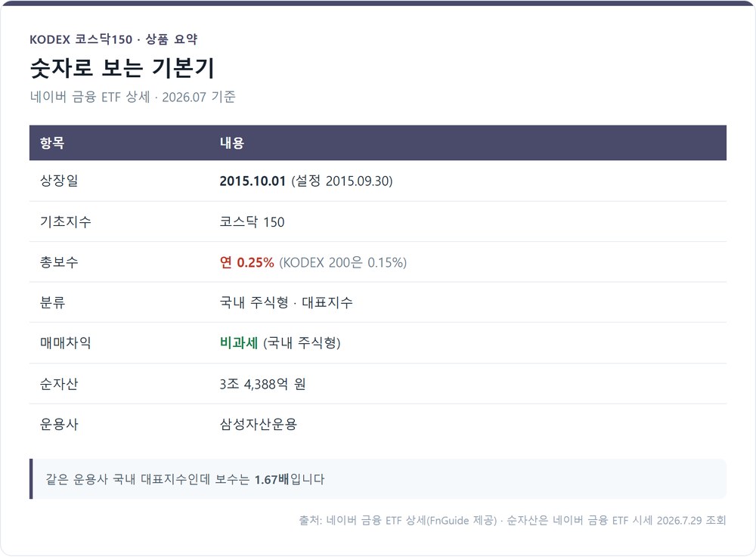Click the heading '숫자로 보는 기본기'
The image size is (756, 557).
122,67
